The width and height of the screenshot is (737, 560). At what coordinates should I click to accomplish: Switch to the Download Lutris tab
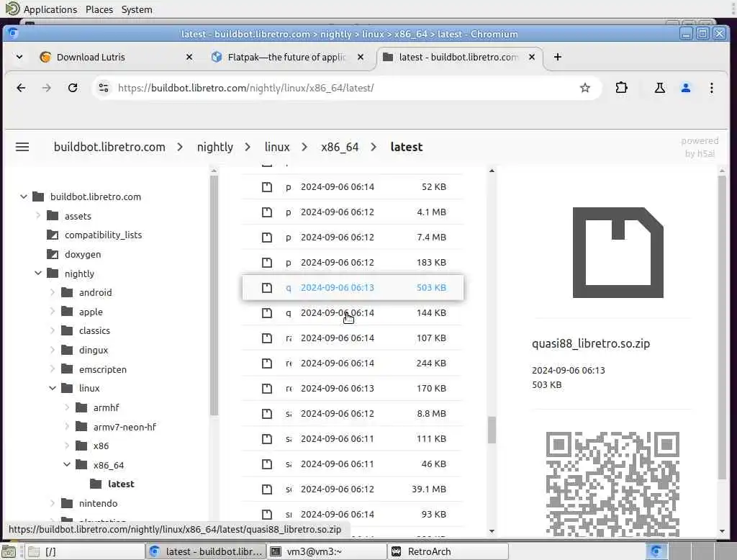point(116,57)
